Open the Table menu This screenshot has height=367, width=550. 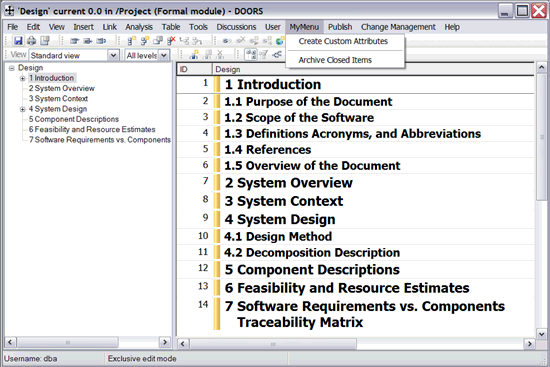pyautogui.click(x=171, y=27)
